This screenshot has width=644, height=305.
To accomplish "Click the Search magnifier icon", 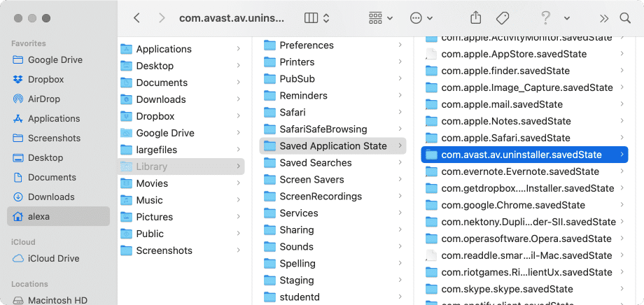I will coord(625,18).
